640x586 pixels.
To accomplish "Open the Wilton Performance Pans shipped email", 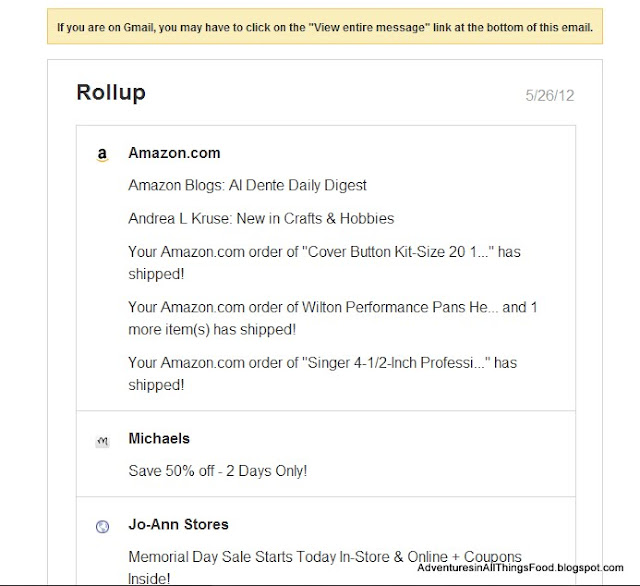I will point(333,318).
